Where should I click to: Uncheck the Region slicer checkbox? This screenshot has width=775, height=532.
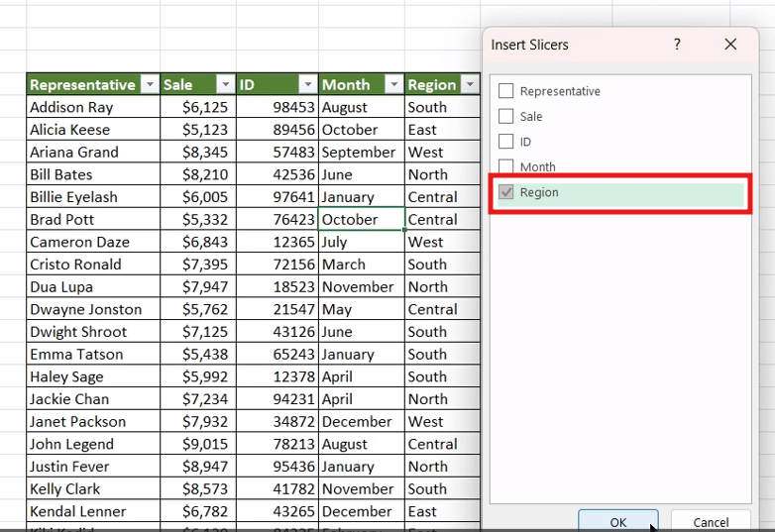pos(505,191)
